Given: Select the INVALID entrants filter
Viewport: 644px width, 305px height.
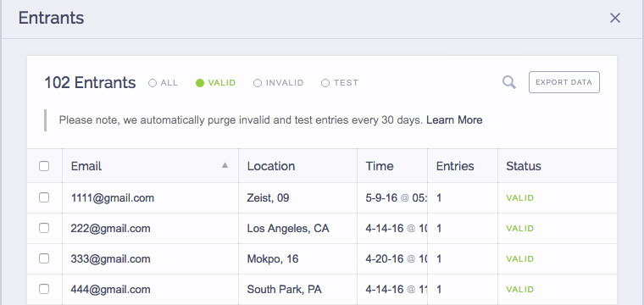Looking at the screenshot, I should pyautogui.click(x=279, y=83).
